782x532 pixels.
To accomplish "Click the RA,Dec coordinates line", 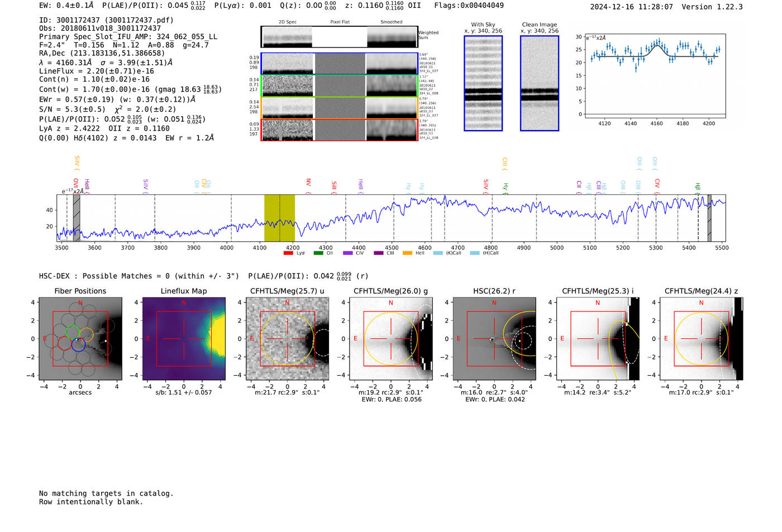I will [x=102, y=54].
